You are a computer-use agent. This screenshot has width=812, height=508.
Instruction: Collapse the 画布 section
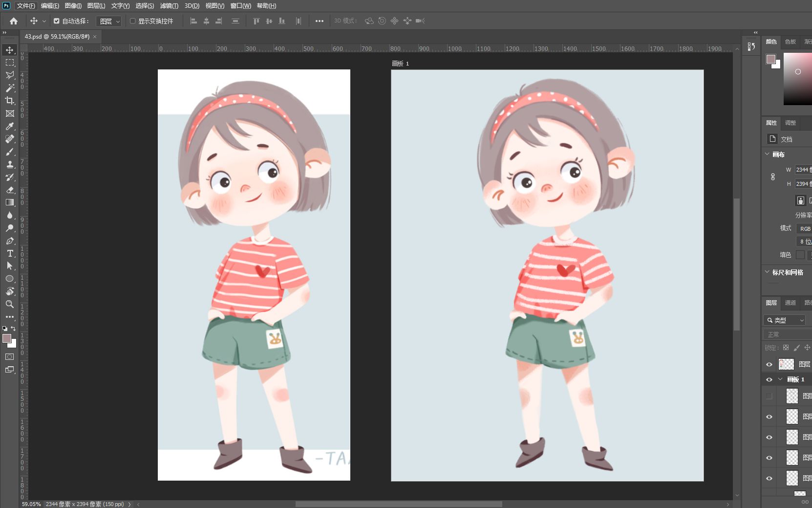tap(767, 154)
